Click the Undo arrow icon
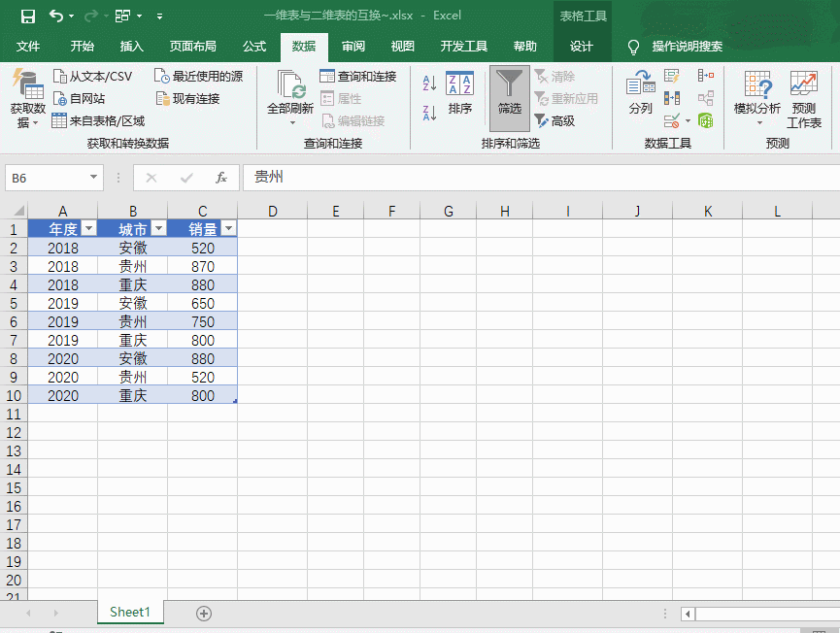The image size is (840, 633). click(x=56, y=17)
